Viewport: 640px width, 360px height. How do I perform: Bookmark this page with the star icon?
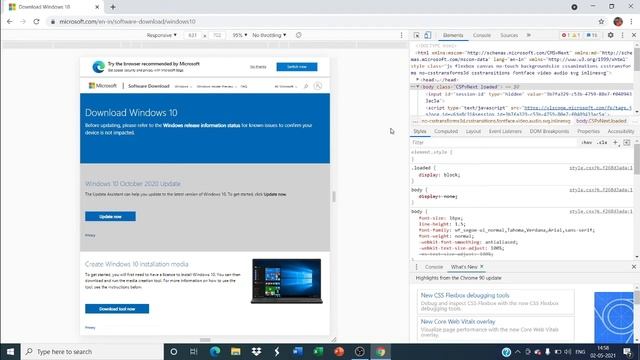click(x=601, y=22)
